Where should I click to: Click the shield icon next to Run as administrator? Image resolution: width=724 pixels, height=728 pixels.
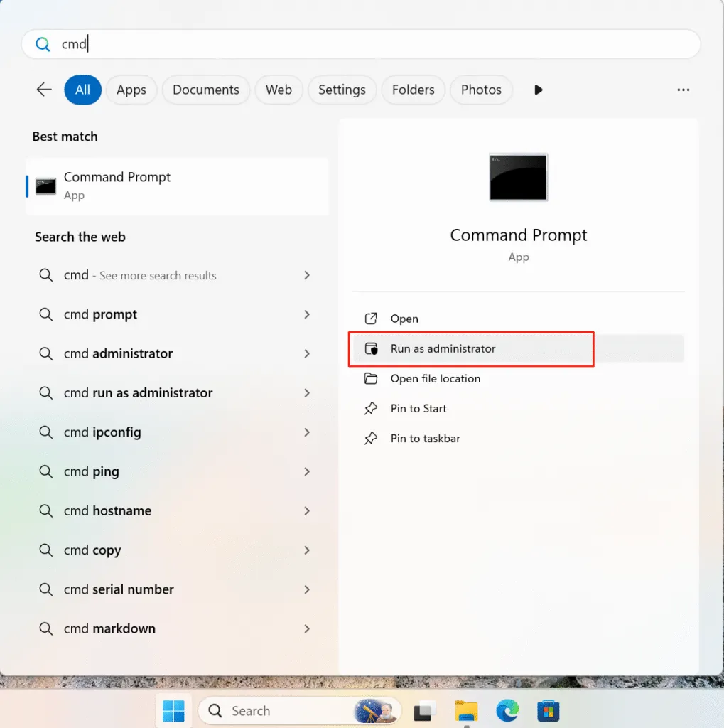[371, 349]
